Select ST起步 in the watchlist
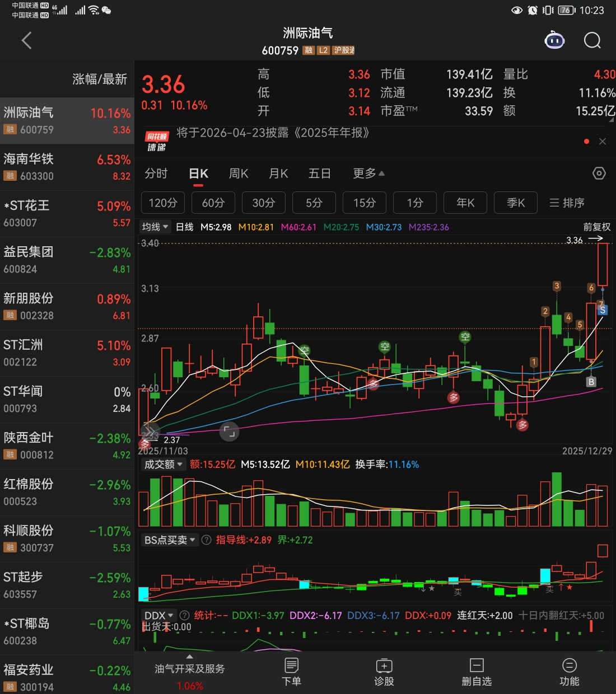 pos(67,585)
